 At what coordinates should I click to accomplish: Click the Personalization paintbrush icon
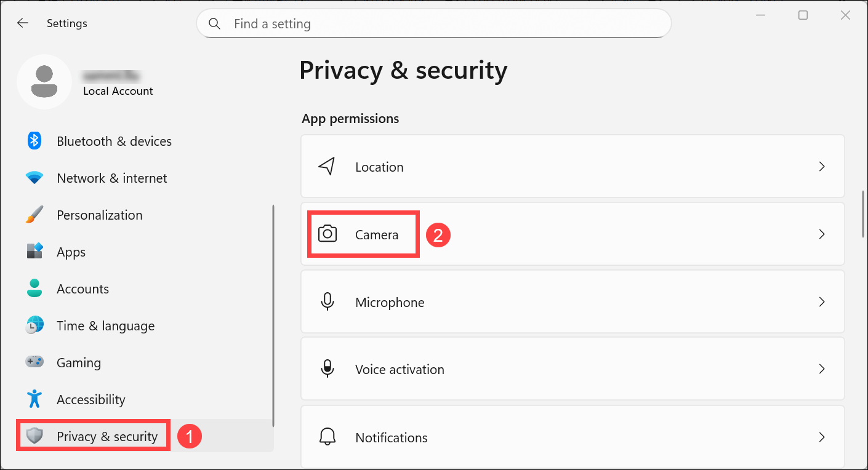click(x=34, y=215)
